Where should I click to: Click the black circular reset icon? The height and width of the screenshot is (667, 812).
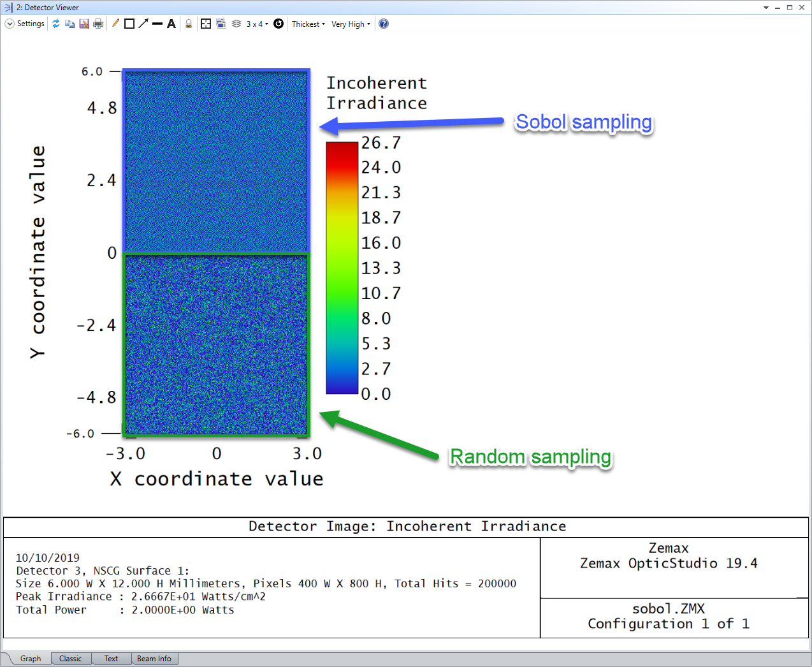click(279, 24)
